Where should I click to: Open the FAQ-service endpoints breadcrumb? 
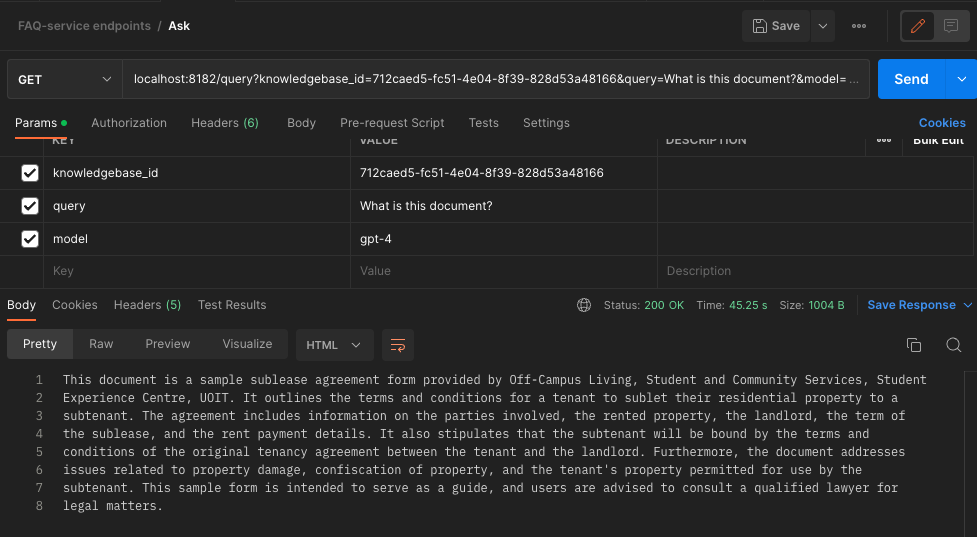(x=84, y=26)
